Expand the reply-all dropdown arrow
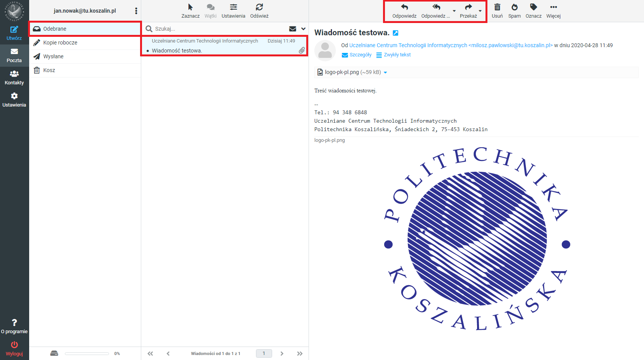 [454, 11]
